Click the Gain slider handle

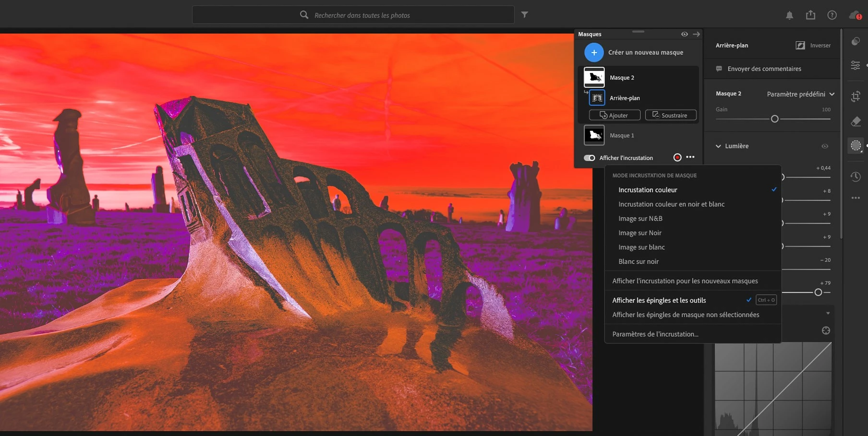(774, 119)
